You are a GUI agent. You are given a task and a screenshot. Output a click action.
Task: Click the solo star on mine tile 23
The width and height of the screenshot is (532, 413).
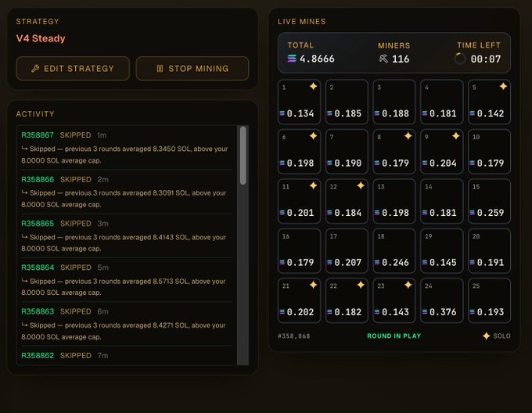(x=408, y=285)
